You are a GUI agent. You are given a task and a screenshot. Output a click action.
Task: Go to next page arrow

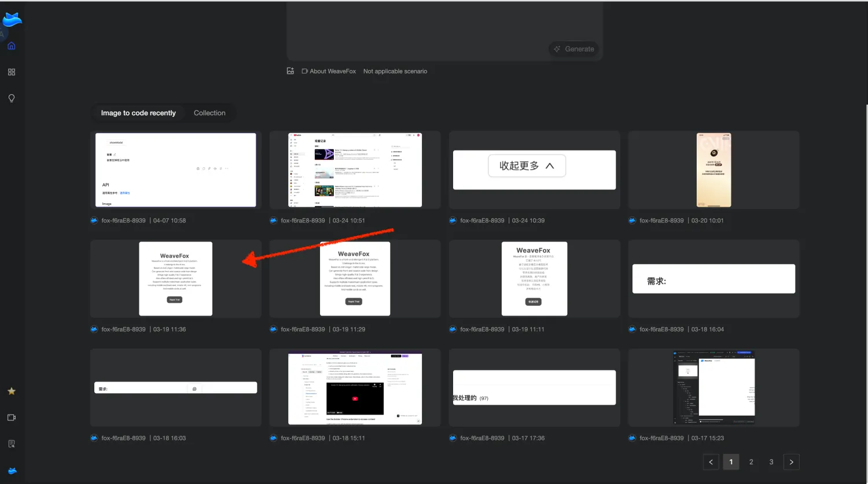[x=792, y=462]
